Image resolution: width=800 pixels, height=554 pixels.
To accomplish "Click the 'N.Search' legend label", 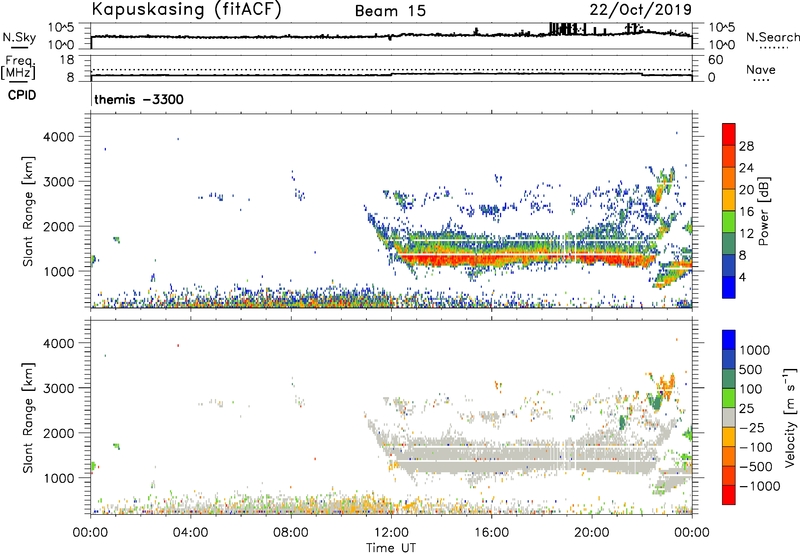I will 772,37.
